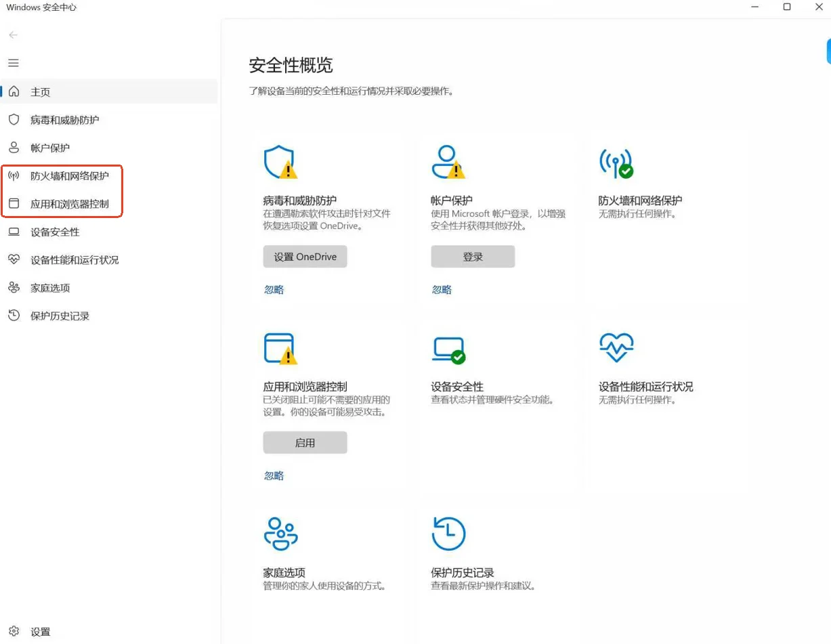
Task: Click the family options people tile icon
Action: tap(280, 534)
